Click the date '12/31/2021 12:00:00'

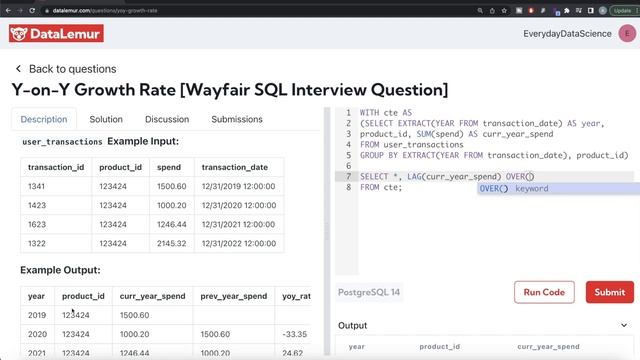(x=238, y=224)
